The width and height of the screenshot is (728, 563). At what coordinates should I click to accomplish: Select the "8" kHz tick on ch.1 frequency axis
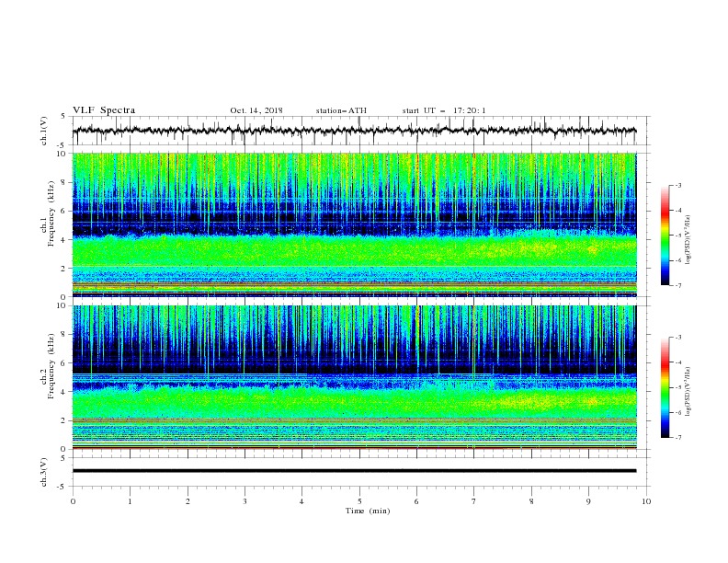[64, 182]
